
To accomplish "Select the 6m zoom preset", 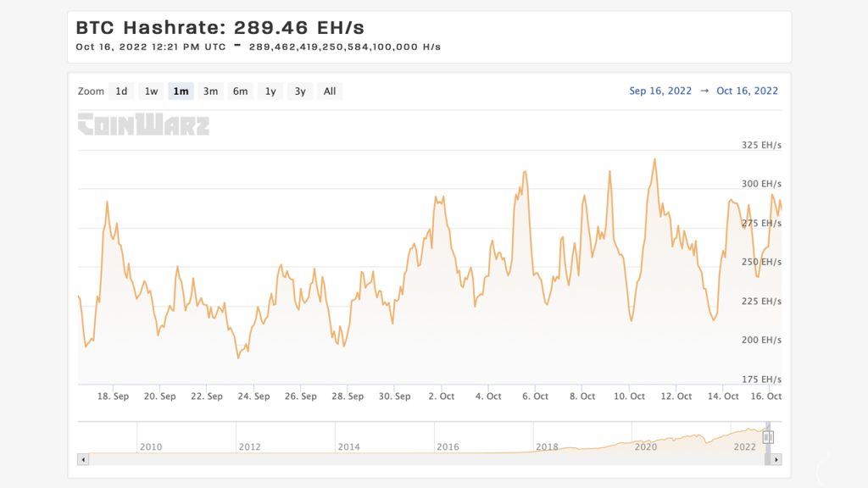I will (x=240, y=91).
